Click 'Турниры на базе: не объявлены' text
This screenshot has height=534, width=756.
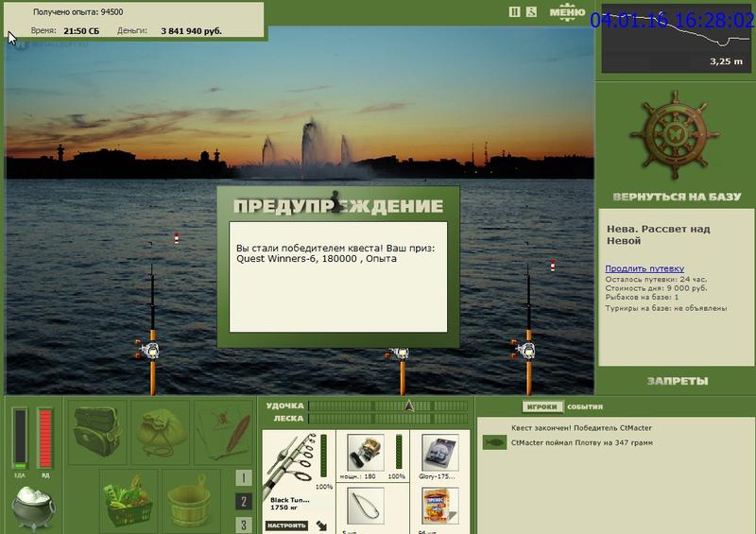pos(666,308)
